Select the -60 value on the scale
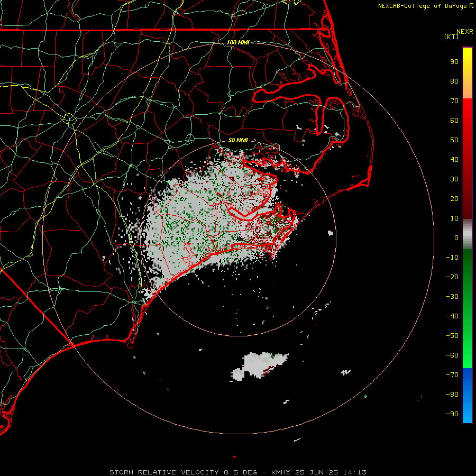 (452, 355)
